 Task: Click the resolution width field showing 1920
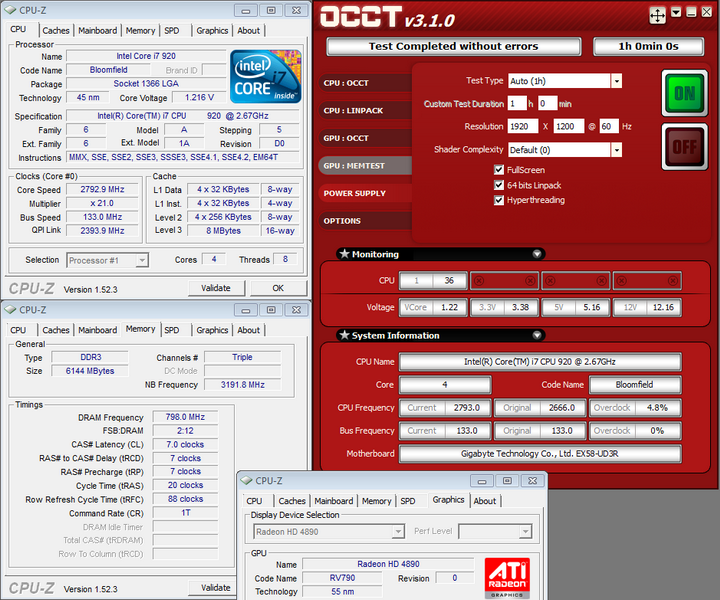[x=523, y=126]
